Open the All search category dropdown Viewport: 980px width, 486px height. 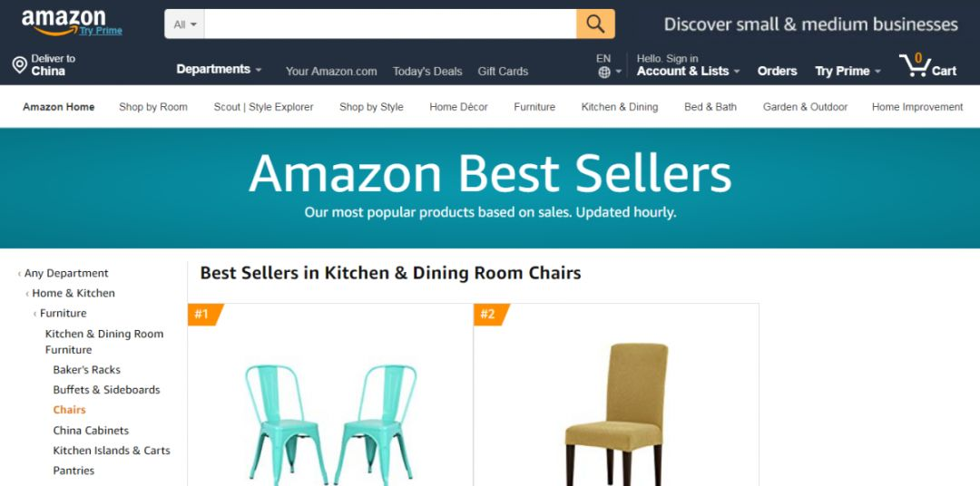184,24
